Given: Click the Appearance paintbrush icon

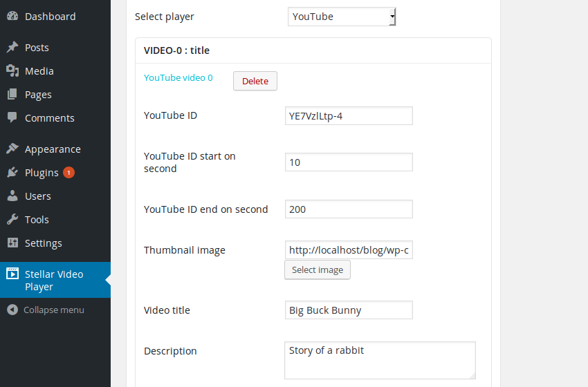Looking at the screenshot, I should pos(12,149).
